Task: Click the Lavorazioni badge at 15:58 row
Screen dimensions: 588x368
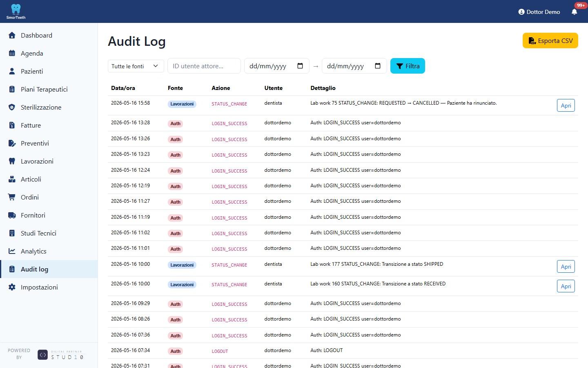Action: click(x=182, y=104)
